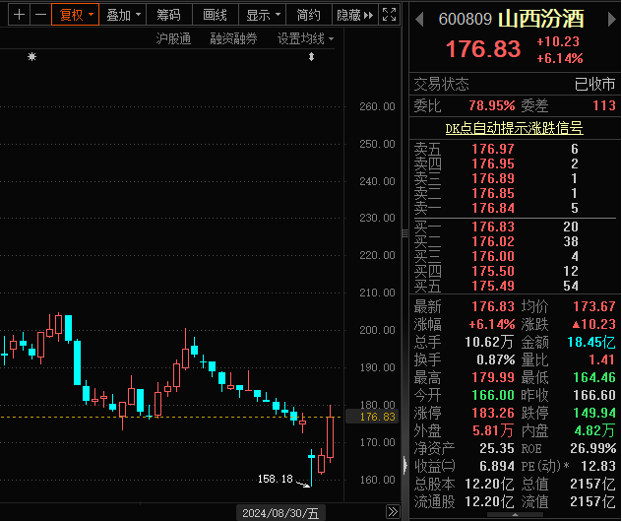Open the 复权 dropdown
The width and height of the screenshot is (622, 522).
click(x=75, y=15)
